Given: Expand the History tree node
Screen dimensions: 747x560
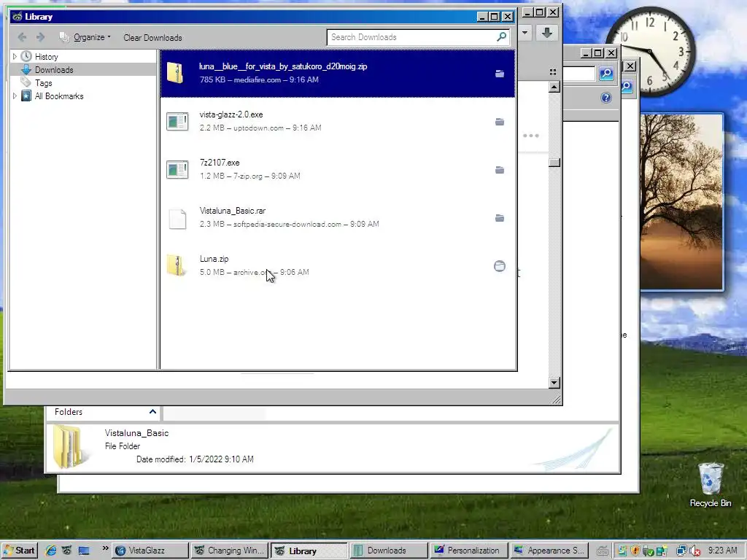Looking at the screenshot, I should pyautogui.click(x=15, y=56).
